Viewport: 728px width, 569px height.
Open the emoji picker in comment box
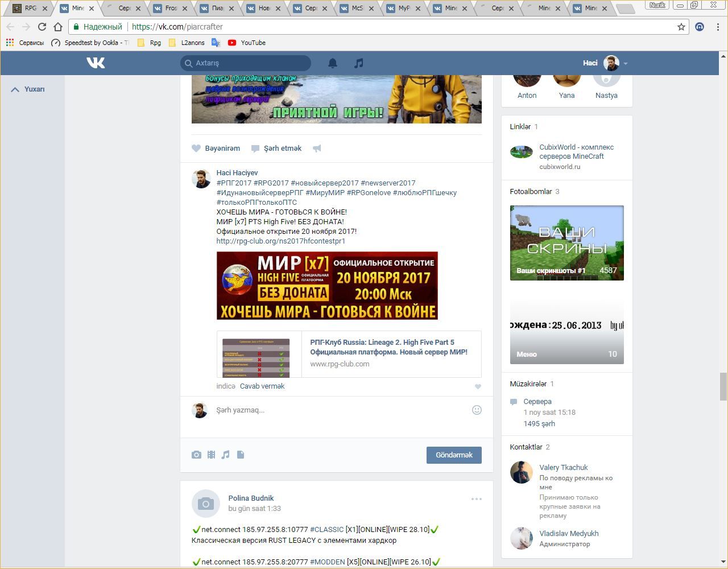tap(477, 410)
